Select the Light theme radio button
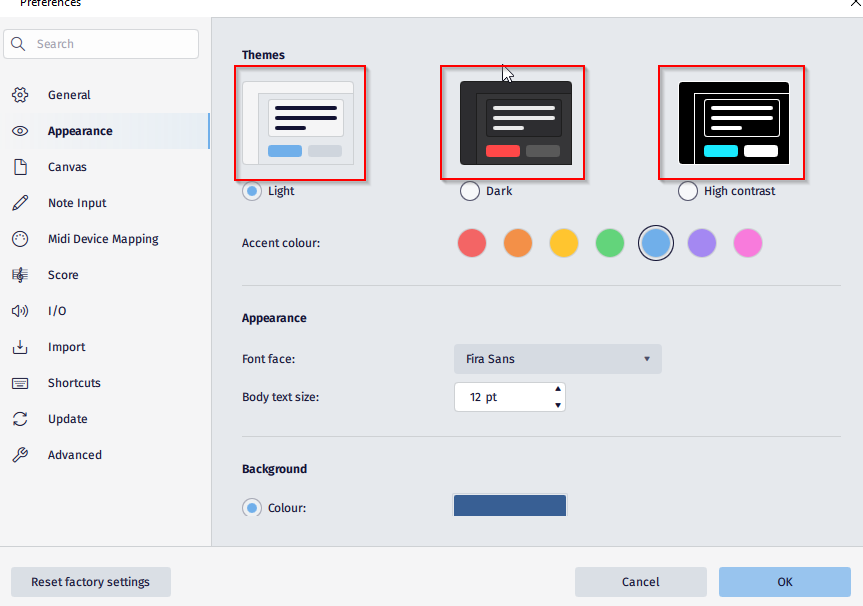The image size is (863, 606). [251, 190]
